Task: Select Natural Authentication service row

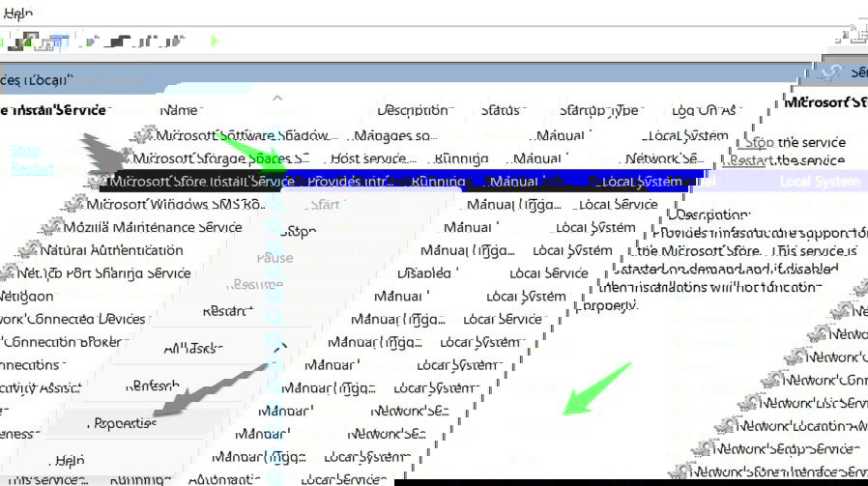Action: pos(315,250)
